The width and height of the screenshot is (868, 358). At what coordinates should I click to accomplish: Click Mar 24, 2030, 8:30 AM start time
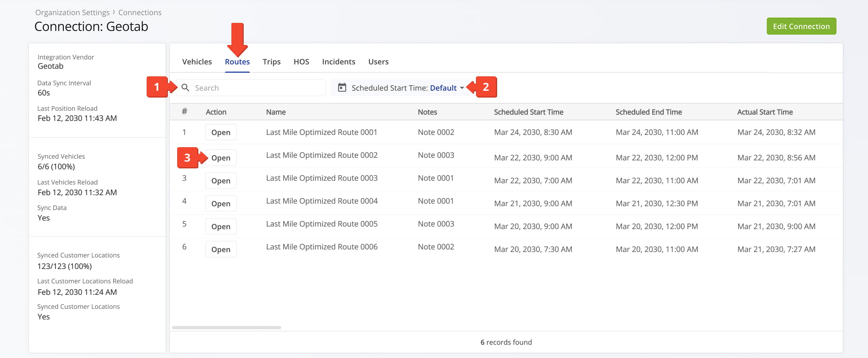pyautogui.click(x=533, y=132)
